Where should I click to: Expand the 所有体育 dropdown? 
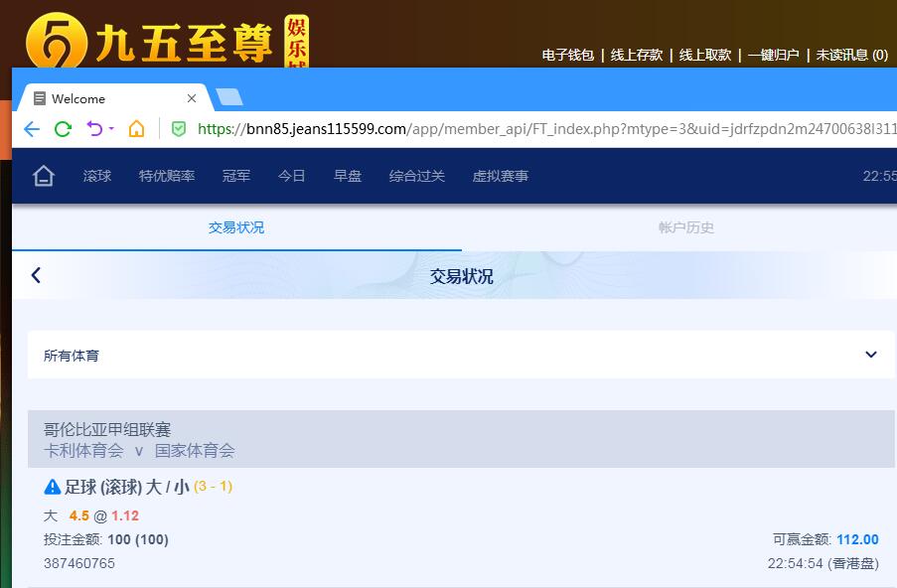[x=461, y=355]
